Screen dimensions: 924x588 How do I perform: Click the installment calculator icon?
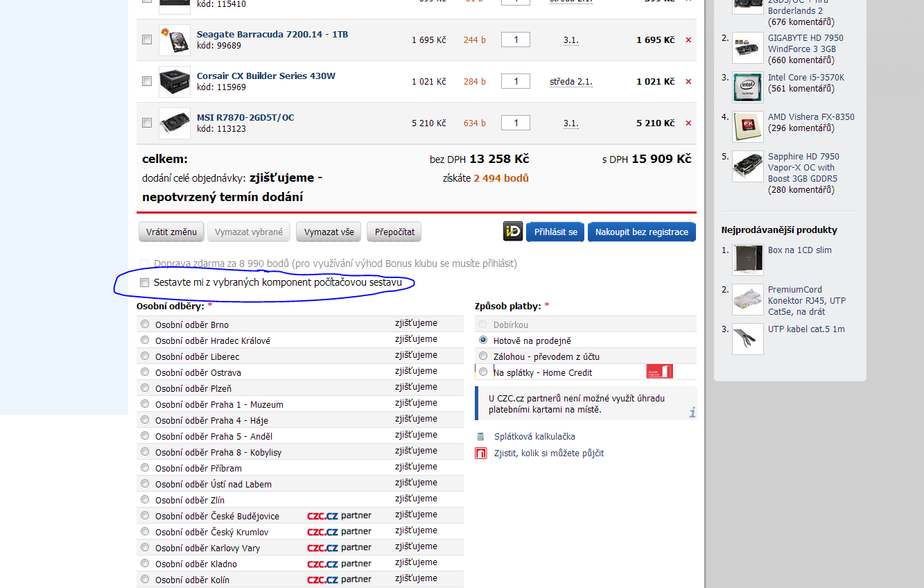pos(480,437)
